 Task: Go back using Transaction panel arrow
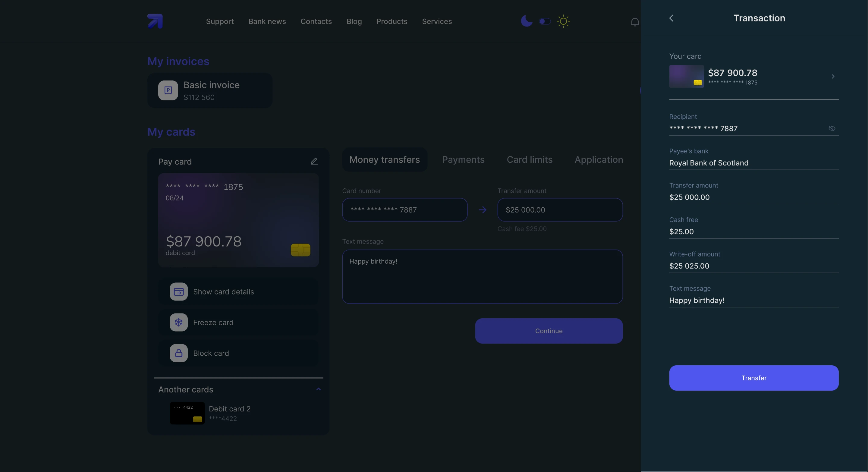[671, 18]
